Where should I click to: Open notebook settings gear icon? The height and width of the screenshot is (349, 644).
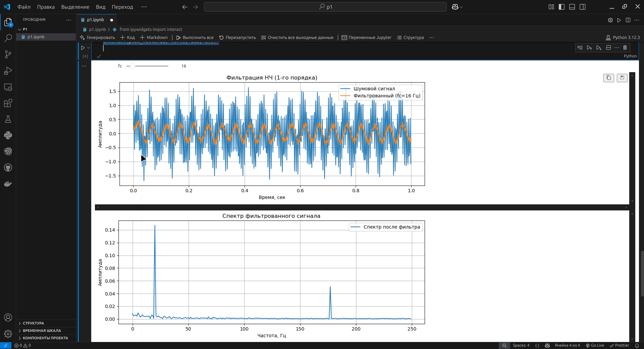(610, 20)
